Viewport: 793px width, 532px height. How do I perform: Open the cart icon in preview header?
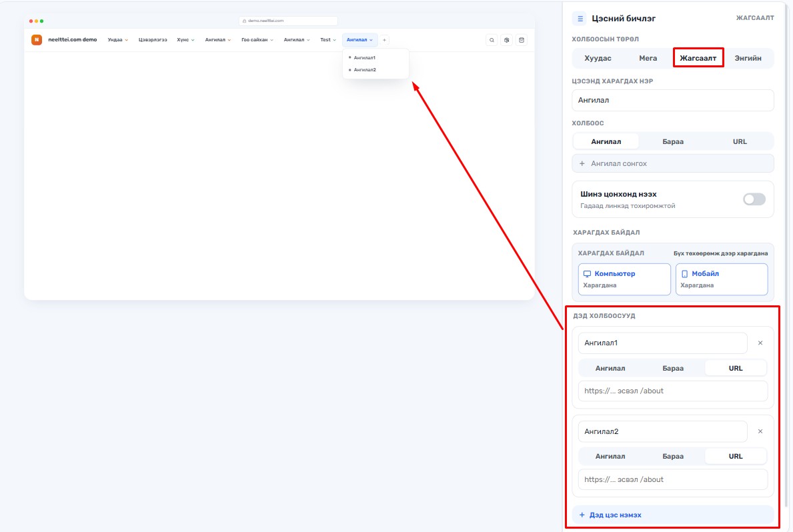522,40
